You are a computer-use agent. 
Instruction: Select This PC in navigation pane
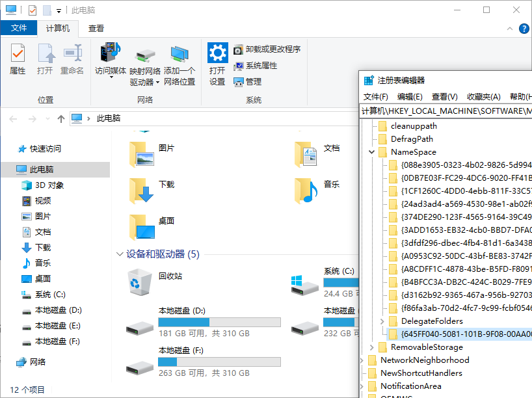pyautogui.click(x=56, y=169)
